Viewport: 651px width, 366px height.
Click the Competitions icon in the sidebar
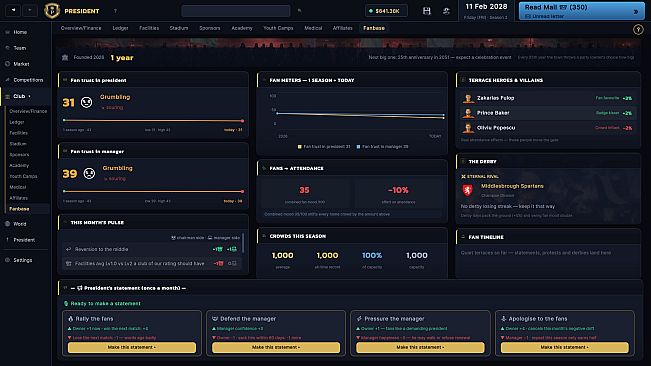tap(7, 80)
